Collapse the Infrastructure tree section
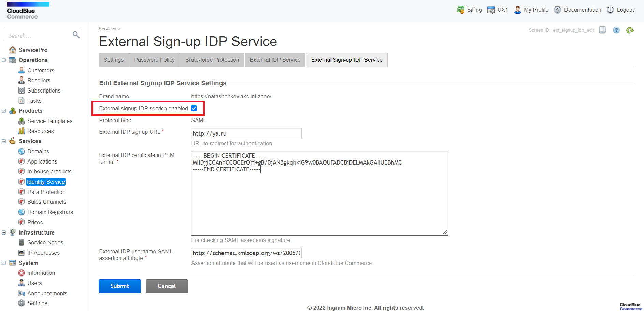The image size is (644, 311). point(4,232)
